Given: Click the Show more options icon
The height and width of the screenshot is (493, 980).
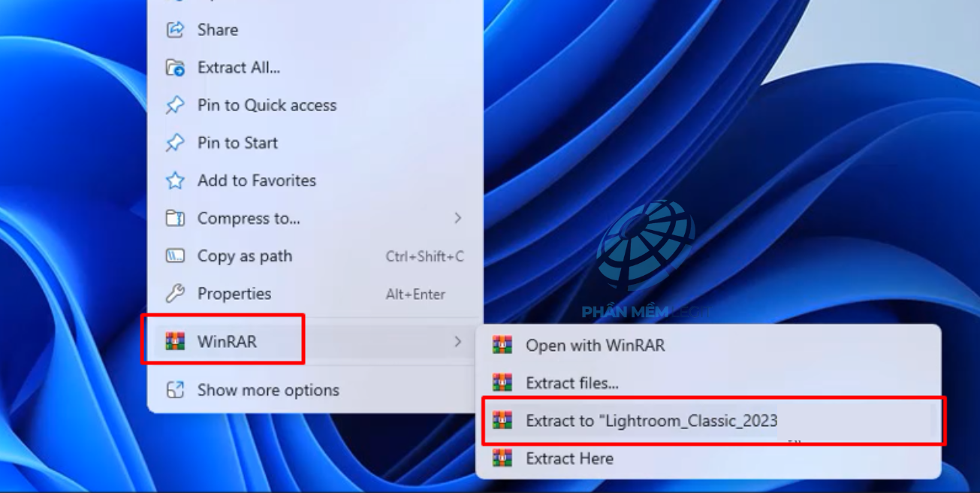Looking at the screenshot, I should (x=175, y=390).
